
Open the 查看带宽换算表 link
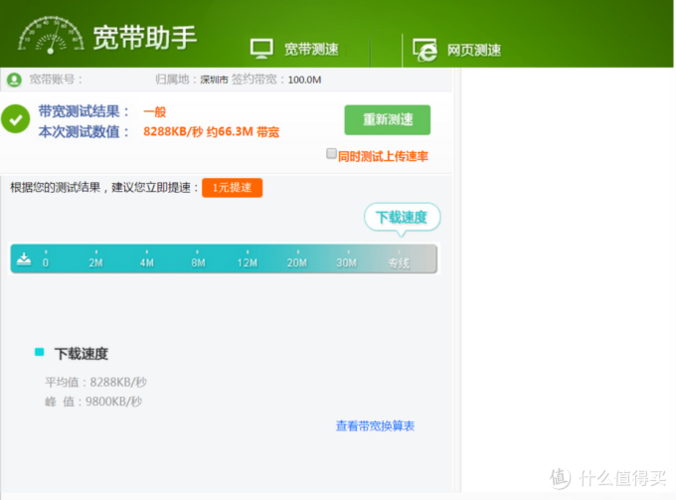click(x=375, y=426)
